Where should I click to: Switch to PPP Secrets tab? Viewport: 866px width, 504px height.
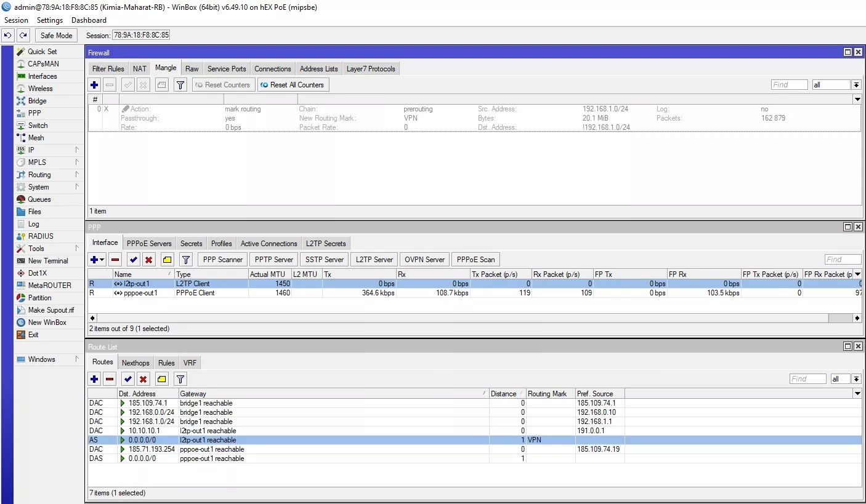click(192, 244)
